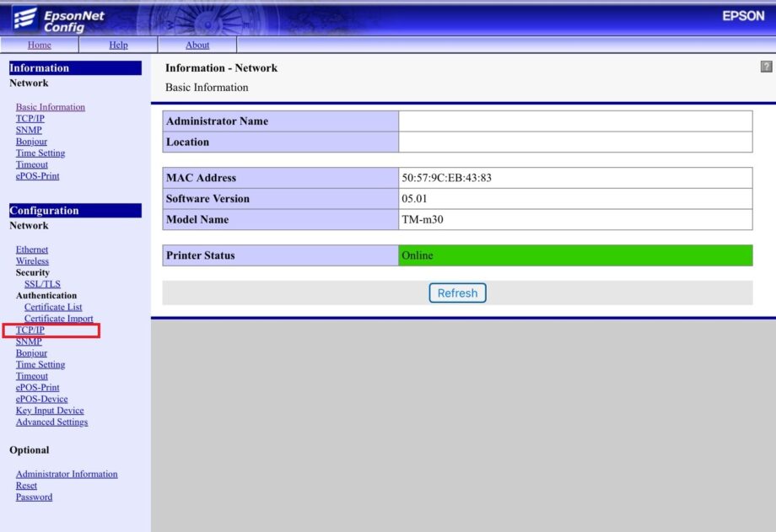Open the Help tab
Viewport: 776px width, 532px height.
[x=118, y=45]
